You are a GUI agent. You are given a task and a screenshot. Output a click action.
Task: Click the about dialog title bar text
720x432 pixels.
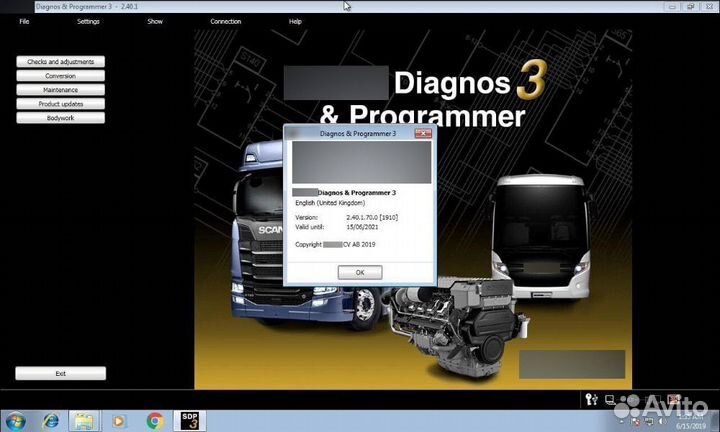click(358, 134)
